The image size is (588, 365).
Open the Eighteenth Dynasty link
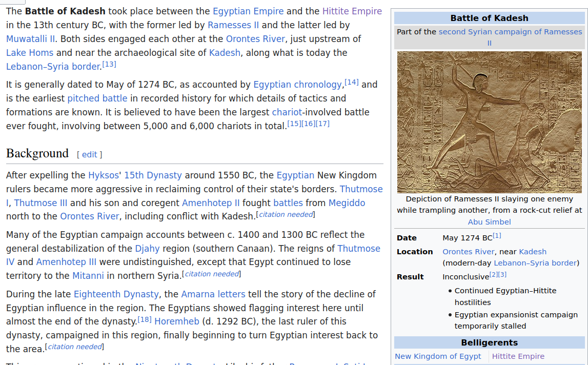point(116,294)
